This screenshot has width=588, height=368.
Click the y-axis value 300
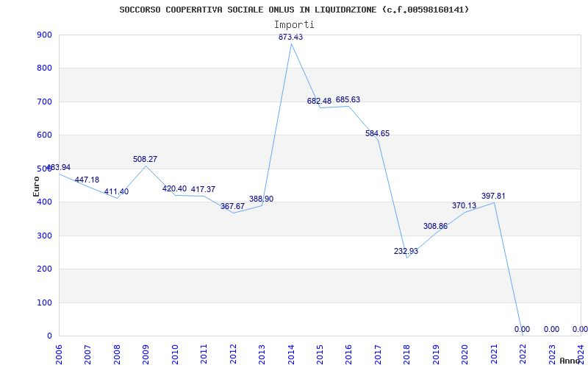tap(44, 236)
